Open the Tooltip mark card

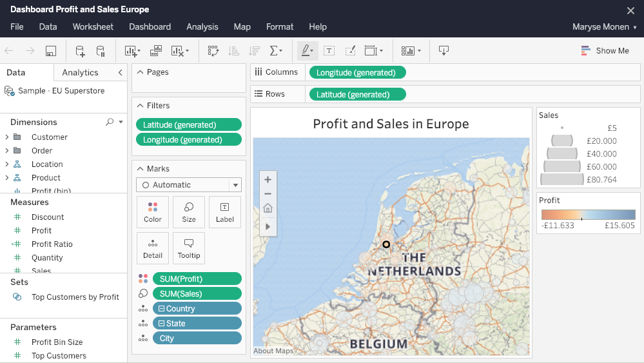pyautogui.click(x=189, y=248)
